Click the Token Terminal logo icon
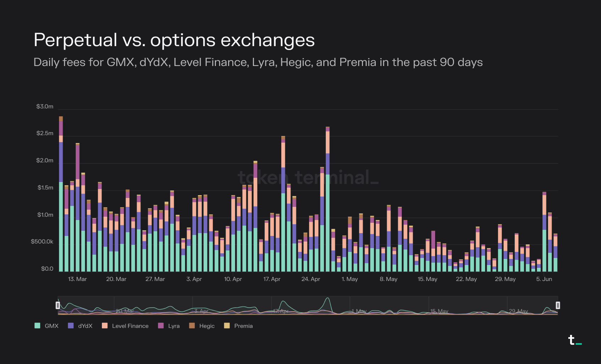Screen dimensions: 601x364 (574, 340)
